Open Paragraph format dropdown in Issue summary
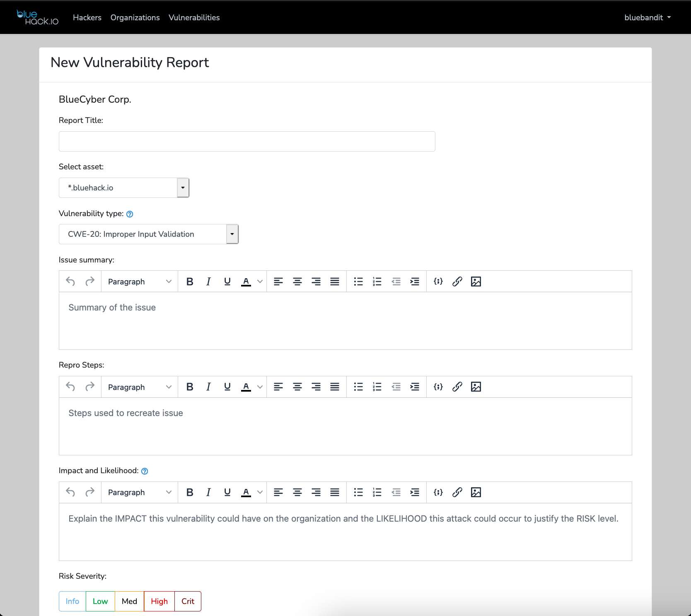Image resolution: width=691 pixels, height=616 pixels. [x=140, y=282]
